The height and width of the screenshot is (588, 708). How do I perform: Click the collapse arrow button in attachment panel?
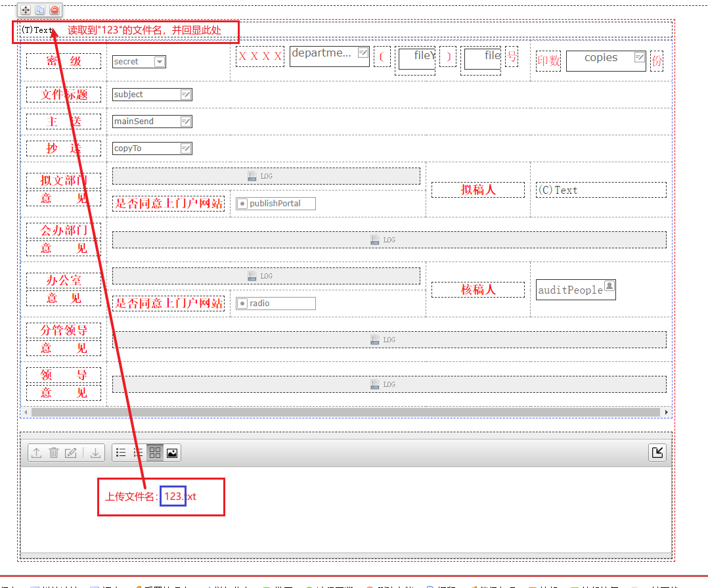click(x=657, y=453)
